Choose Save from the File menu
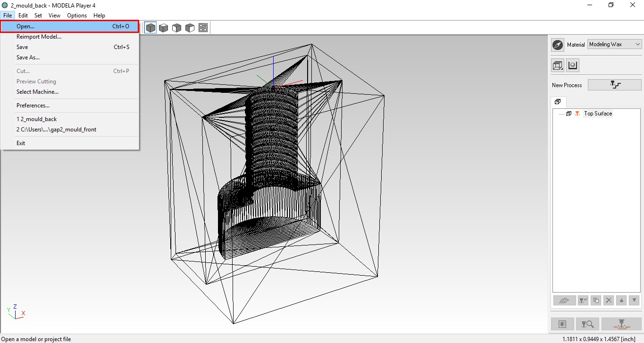This screenshot has width=644, height=343. click(x=69, y=47)
